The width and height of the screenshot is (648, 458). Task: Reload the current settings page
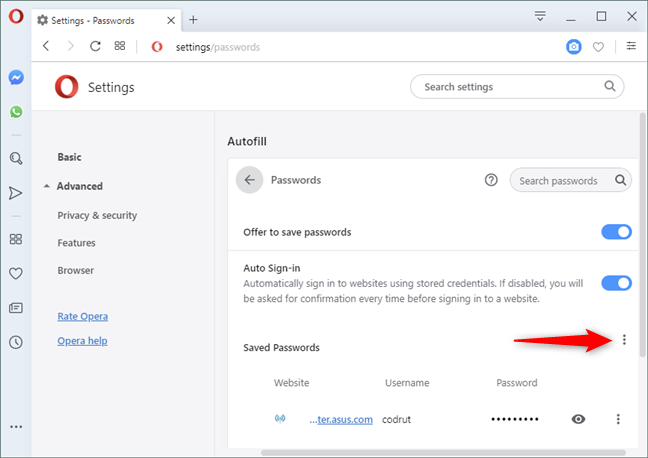(95, 46)
